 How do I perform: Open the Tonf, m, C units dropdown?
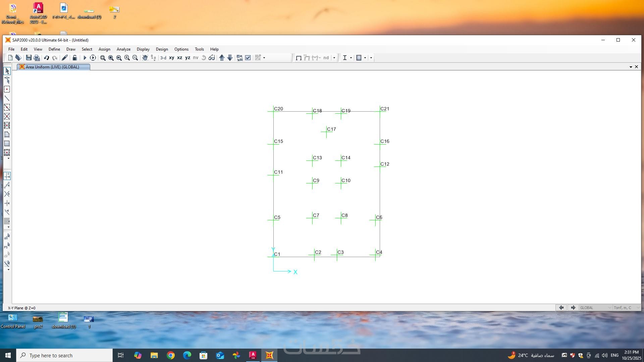tap(627, 308)
